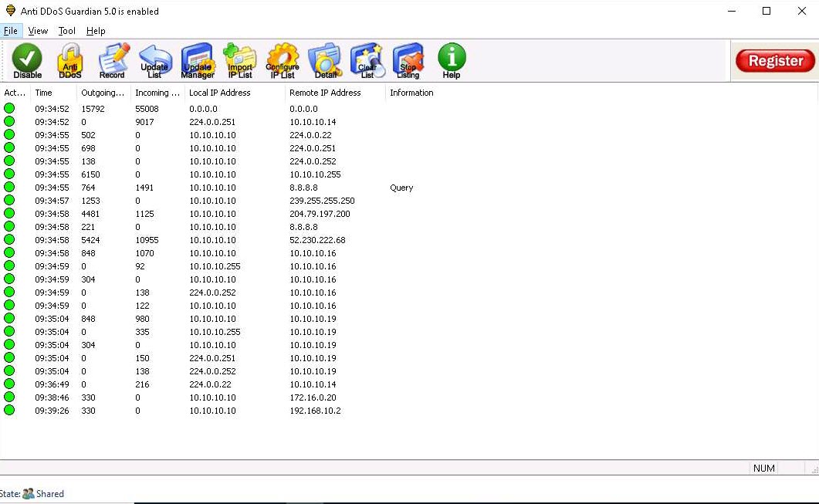Image resolution: width=819 pixels, height=504 pixels.
Task: Open the File menu
Action: point(11,31)
